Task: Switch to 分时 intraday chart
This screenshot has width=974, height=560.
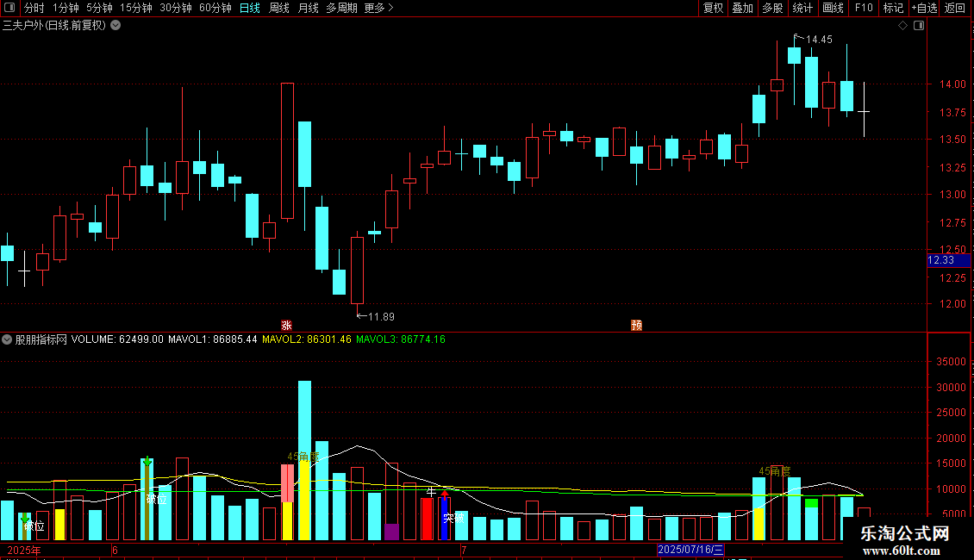Action: [x=34, y=8]
